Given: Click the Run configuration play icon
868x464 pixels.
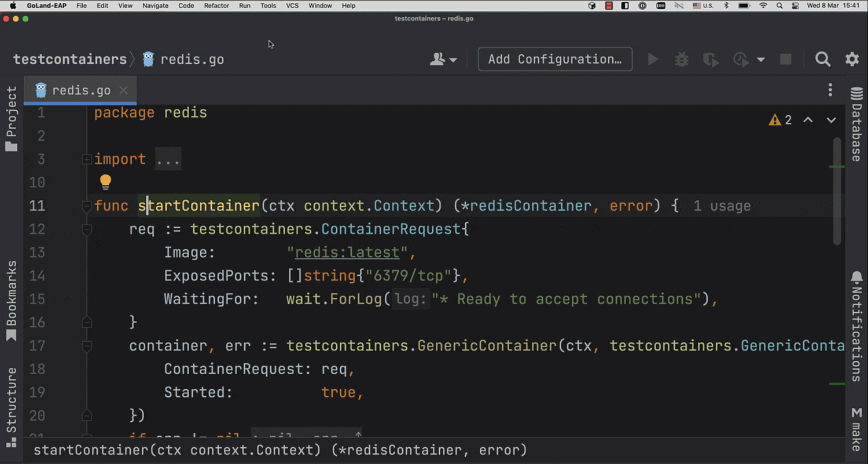Looking at the screenshot, I should click(x=653, y=59).
